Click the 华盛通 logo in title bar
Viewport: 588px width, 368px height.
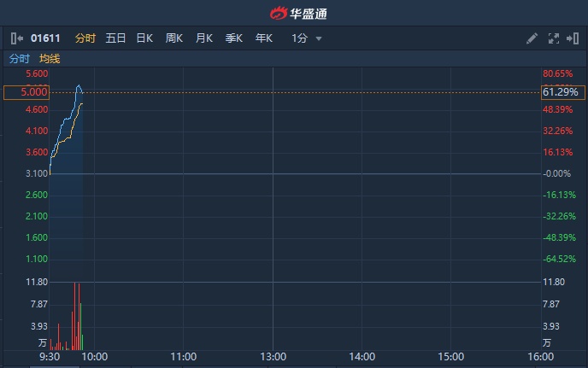(298, 13)
